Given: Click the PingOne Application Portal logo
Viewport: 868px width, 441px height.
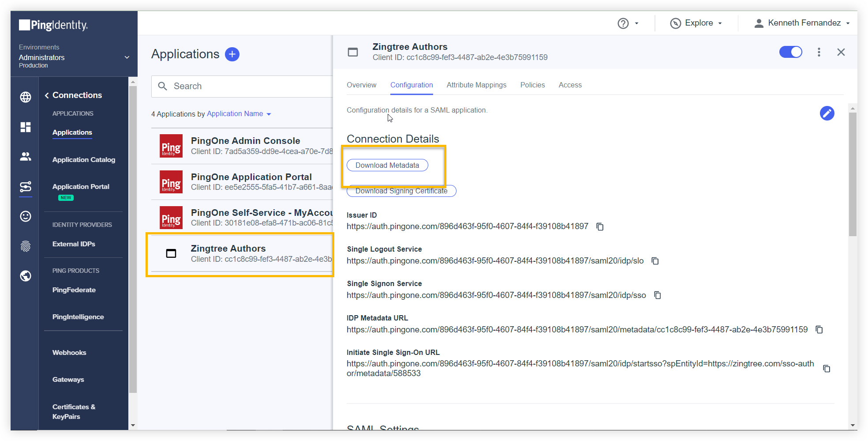Looking at the screenshot, I should pos(171,182).
